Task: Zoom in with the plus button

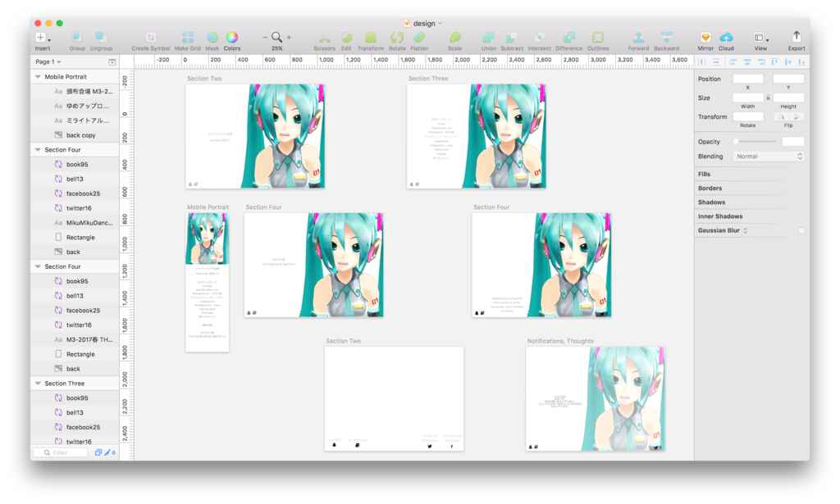Action: click(x=289, y=37)
